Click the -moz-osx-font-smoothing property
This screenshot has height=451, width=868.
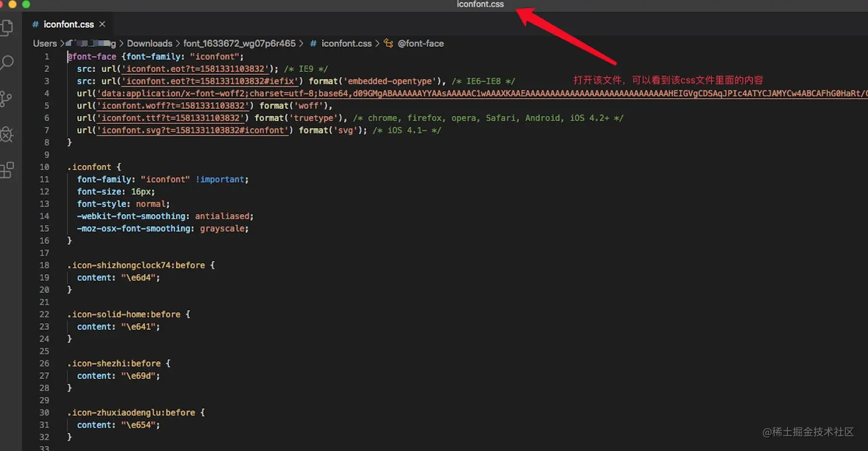coord(133,228)
